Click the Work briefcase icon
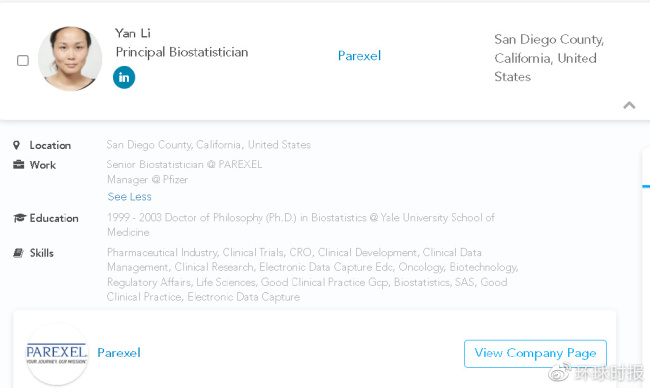The width and height of the screenshot is (650, 388). [x=18, y=165]
